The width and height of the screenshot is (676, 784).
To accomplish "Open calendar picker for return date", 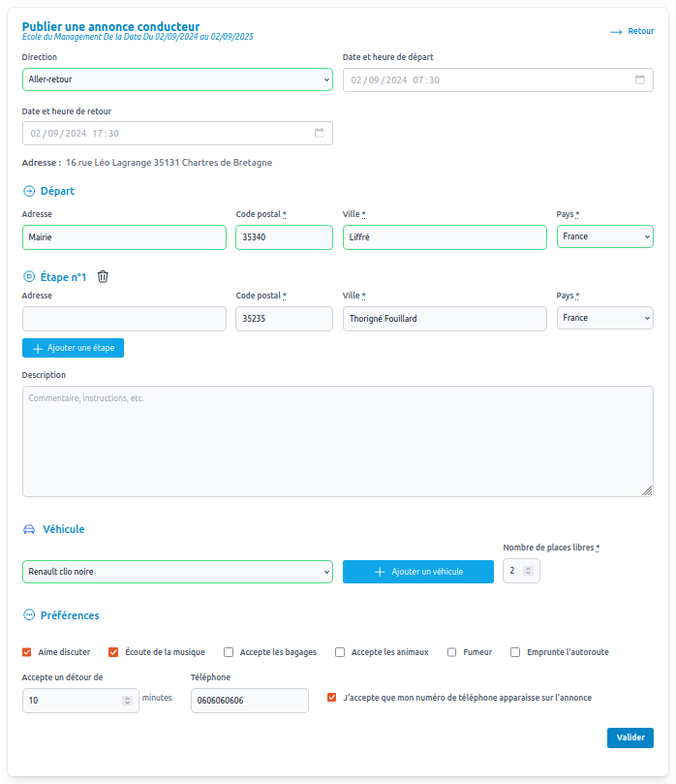I will (x=320, y=133).
